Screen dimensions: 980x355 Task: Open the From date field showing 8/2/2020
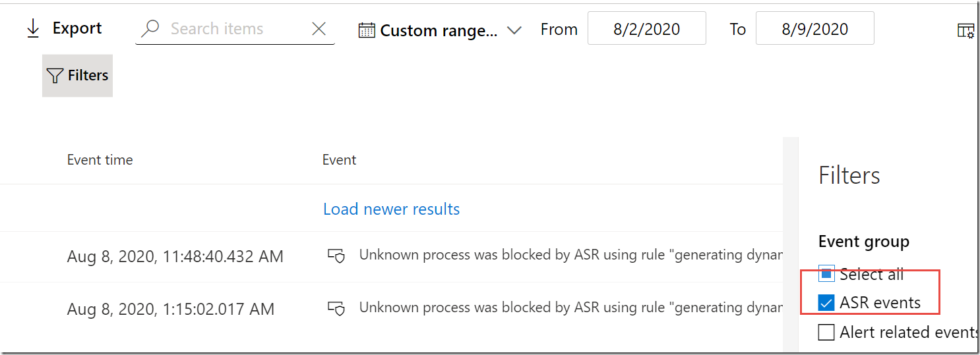646,30
